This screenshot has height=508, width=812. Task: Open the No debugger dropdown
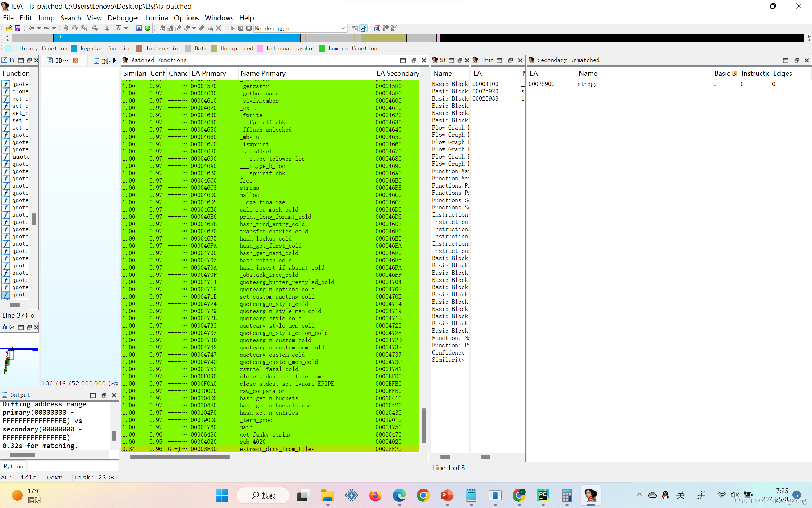pos(342,28)
